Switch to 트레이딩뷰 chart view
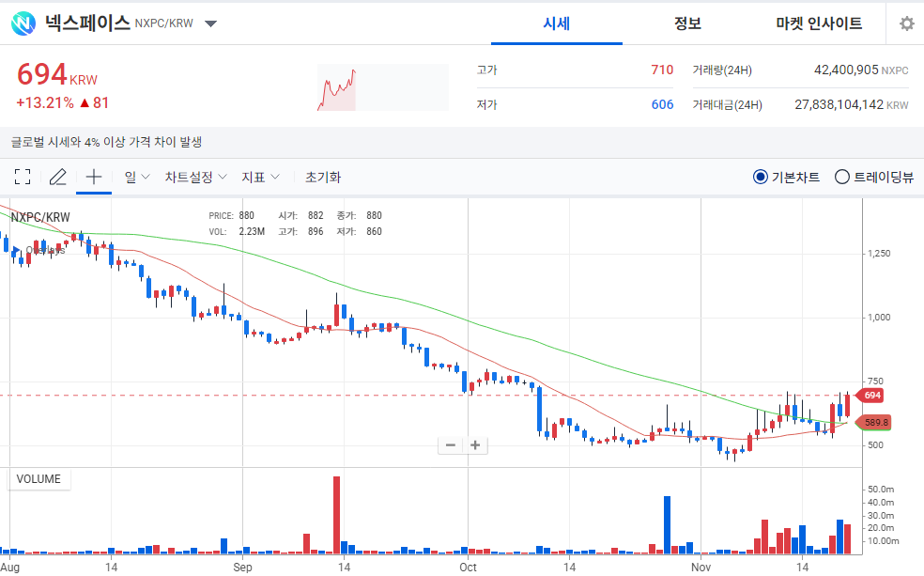The image size is (924, 576). [x=841, y=177]
